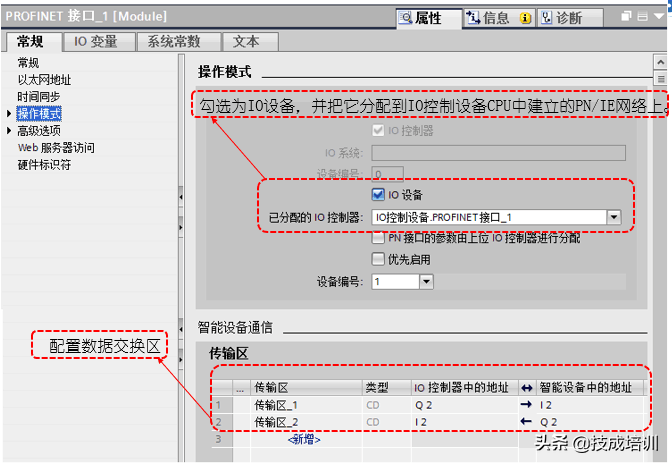Viewport: 672px width, 465px height.
Task: Switch to the IO 变量 tab
Action: (x=99, y=42)
